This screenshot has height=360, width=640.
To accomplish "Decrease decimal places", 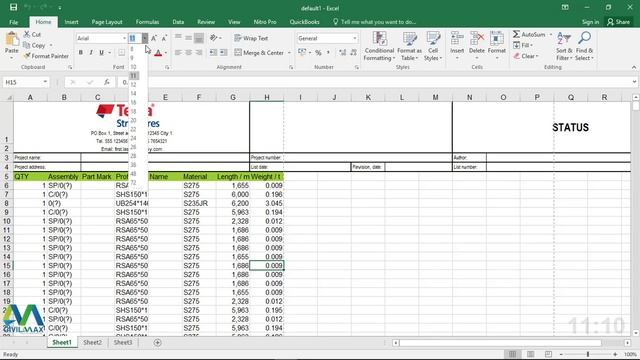I will [353, 53].
